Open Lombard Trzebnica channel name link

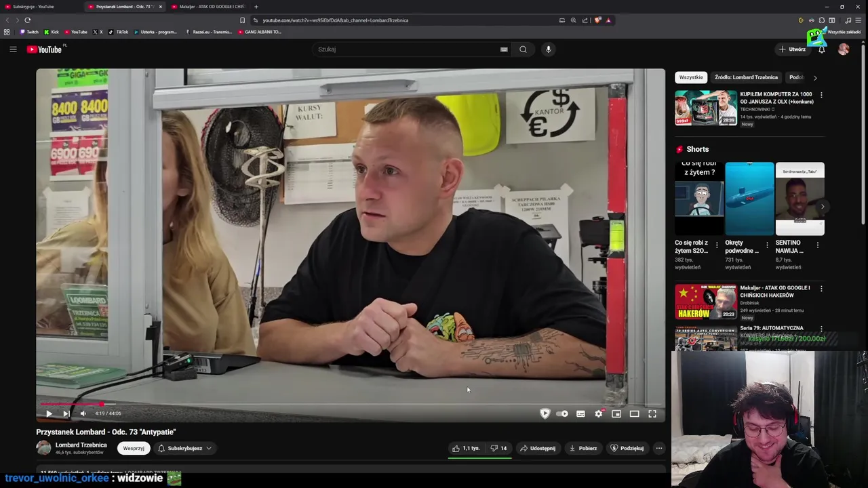[x=81, y=445]
